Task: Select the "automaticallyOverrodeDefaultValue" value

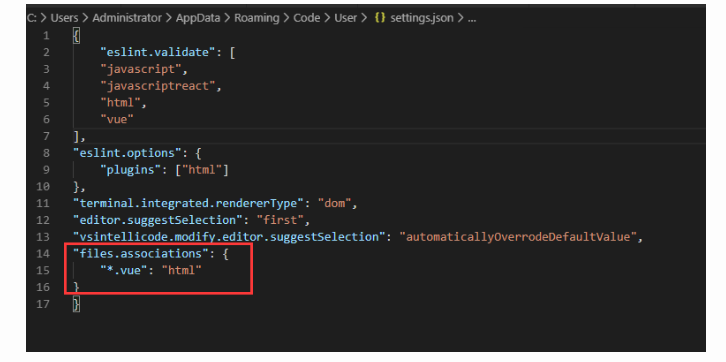Action: coord(518,237)
